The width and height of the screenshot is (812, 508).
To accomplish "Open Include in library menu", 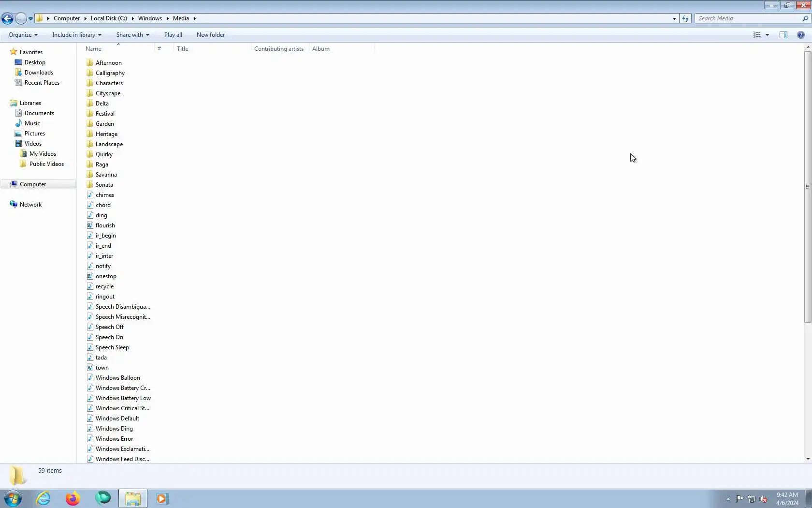I will pyautogui.click(x=77, y=35).
